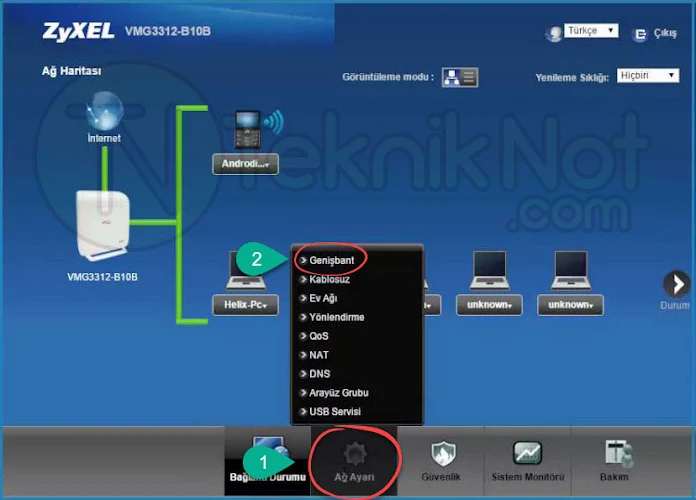
Task: Click the VMG3312-B10B router image
Action: (103, 225)
